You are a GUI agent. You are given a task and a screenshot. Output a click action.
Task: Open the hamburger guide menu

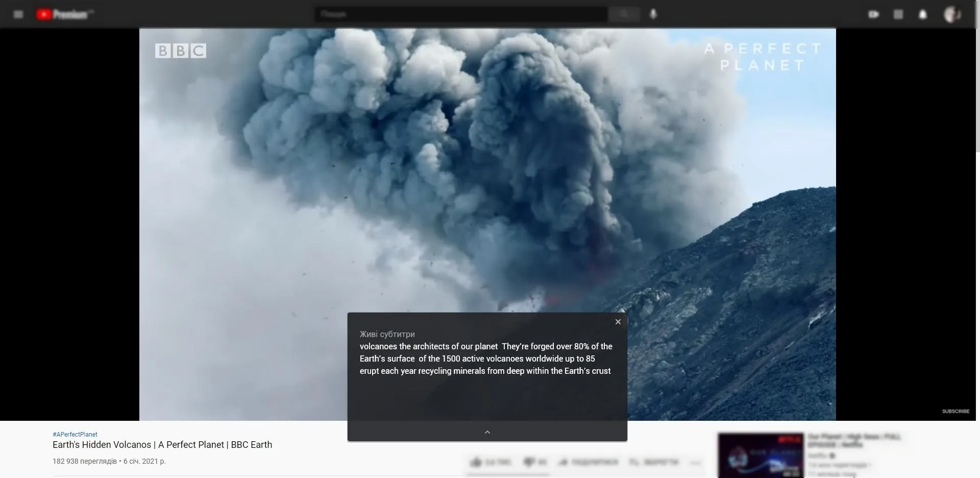click(x=18, y=14)
